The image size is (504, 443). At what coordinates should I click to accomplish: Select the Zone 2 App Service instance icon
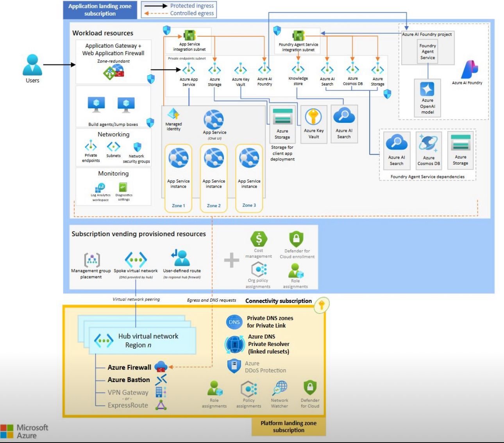click(214, 158)
